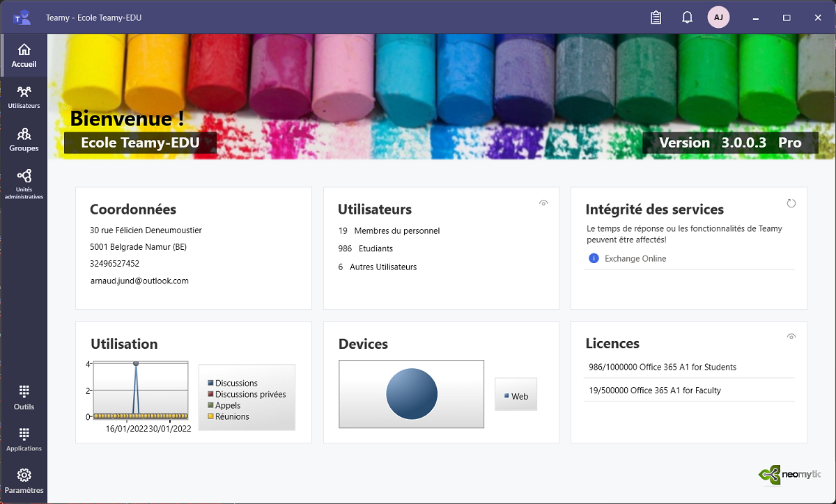Open the Utilisateurs section in sidebar

pyautogui.click(x=24, y=97)
